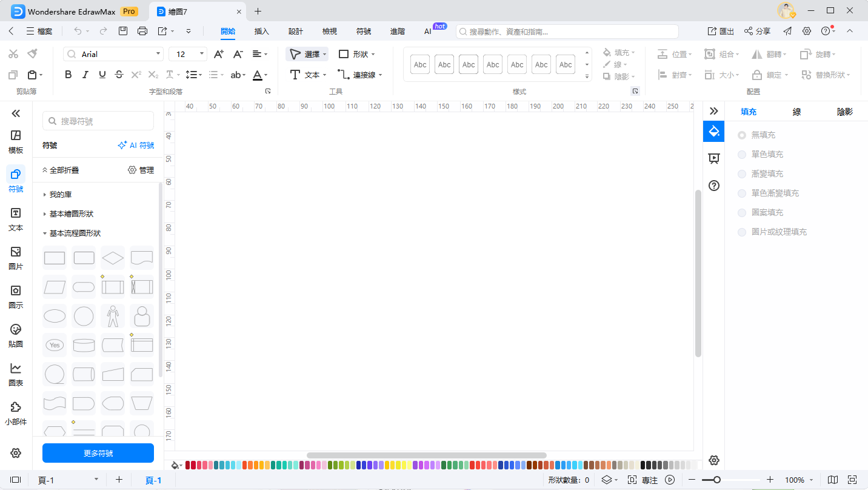This screenshot has height=490, width=868.
Task: Click the 匯出 export button
Action: [721, 31]
